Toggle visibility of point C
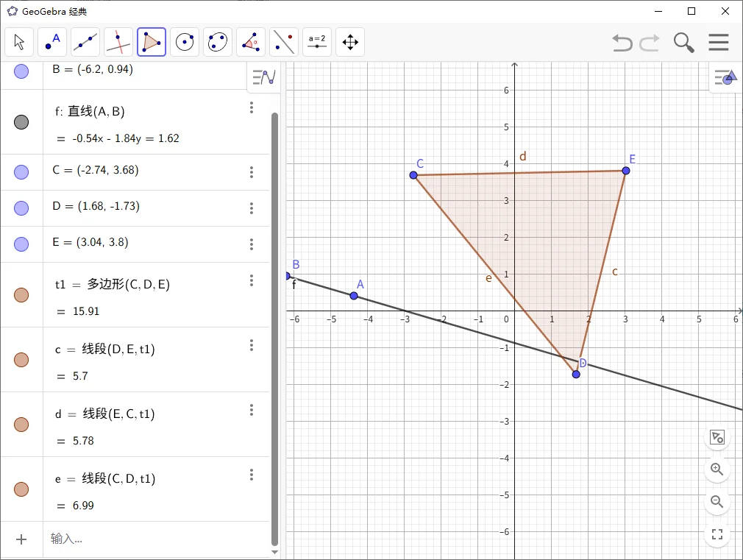Viewport: 743px width, 560px height. click(21, 171)
